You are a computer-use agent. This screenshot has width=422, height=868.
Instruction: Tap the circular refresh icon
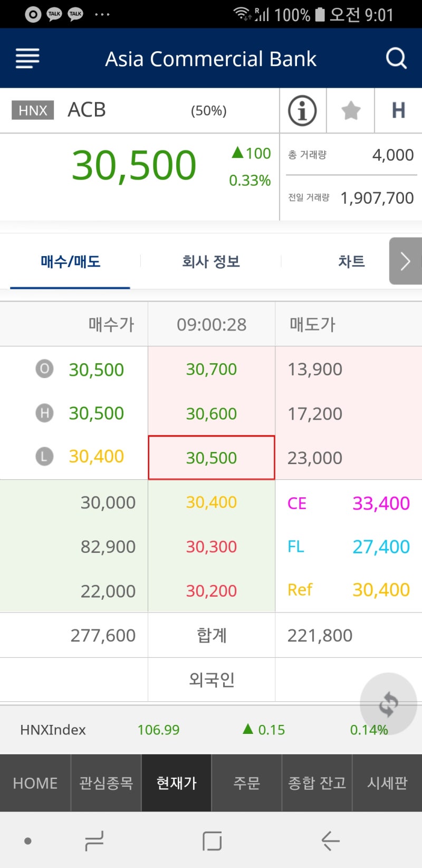tap(389, 704)
